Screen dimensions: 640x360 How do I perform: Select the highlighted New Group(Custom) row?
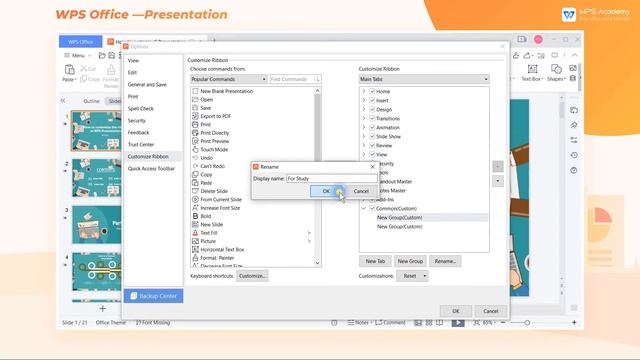click(432, 218)
